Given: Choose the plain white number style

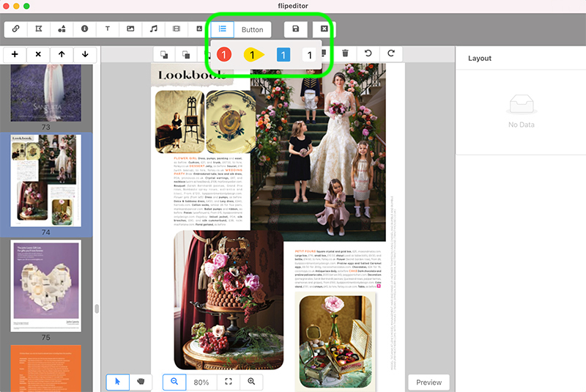Looking at the screenshot, I should coord(309,55).
